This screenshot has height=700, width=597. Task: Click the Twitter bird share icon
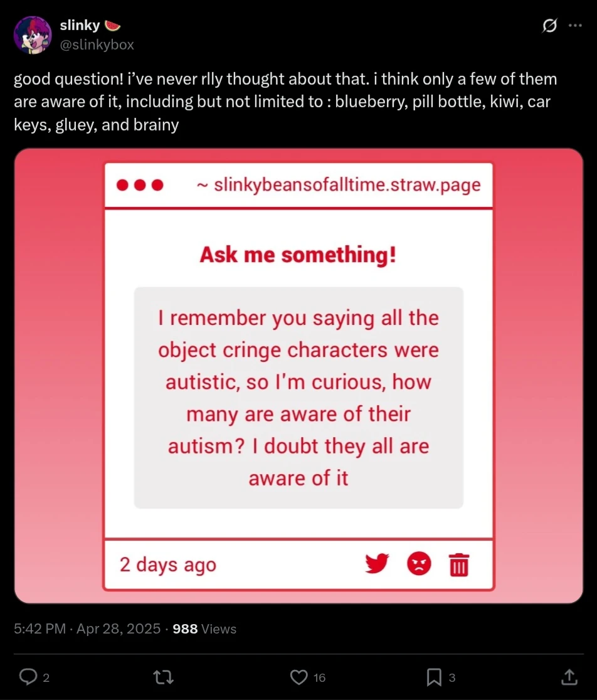pos(377,564)
